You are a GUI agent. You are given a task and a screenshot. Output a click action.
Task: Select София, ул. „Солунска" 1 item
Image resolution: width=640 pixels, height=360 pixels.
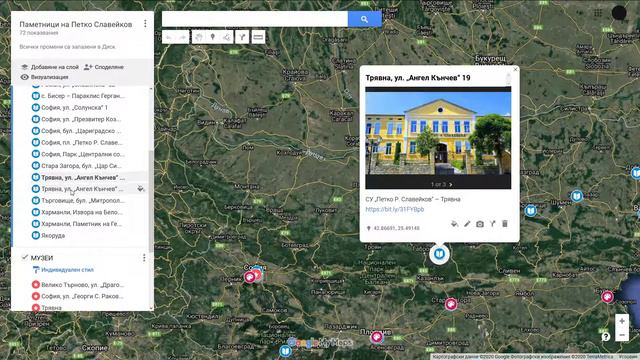[70, 107]
